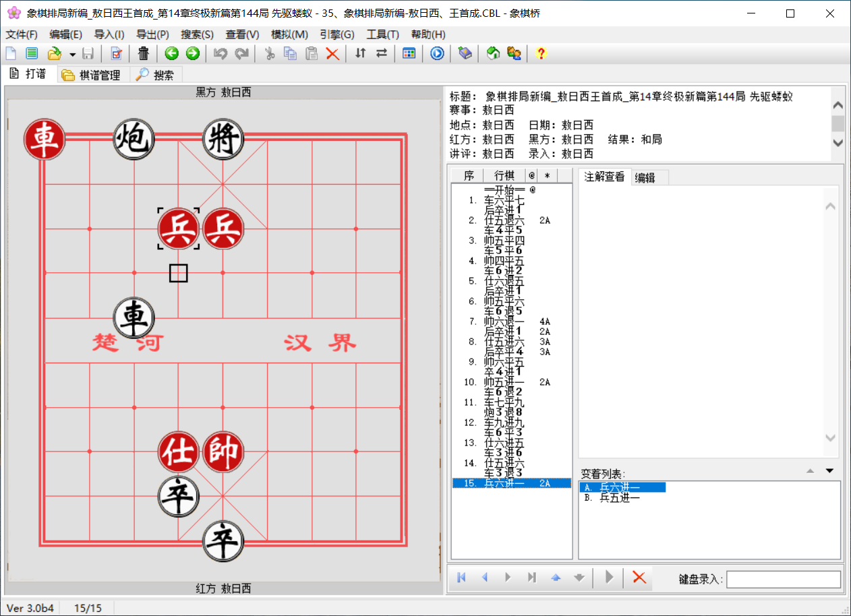Screen dimensions: 851x616
Task: Click the green list document icon
Action: click(x=31, y=54)
